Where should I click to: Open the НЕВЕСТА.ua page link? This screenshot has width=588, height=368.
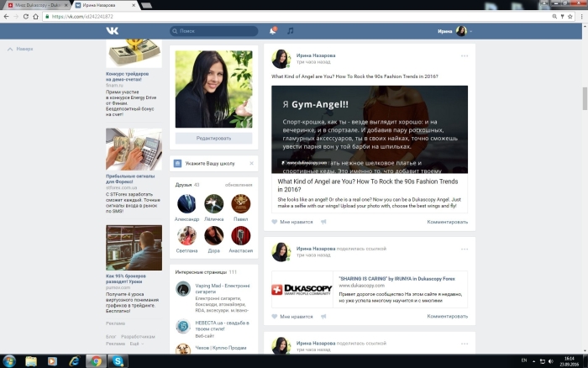[222, 326]
